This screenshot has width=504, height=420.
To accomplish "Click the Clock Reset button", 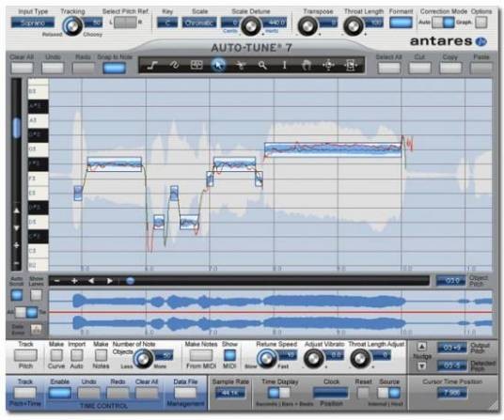I will tap(363, 393).
